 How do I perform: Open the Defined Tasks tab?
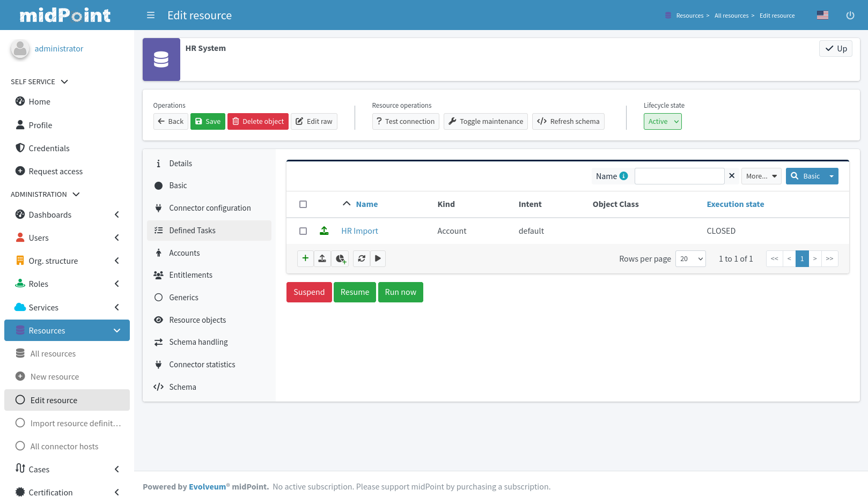[x=191, y=230]
